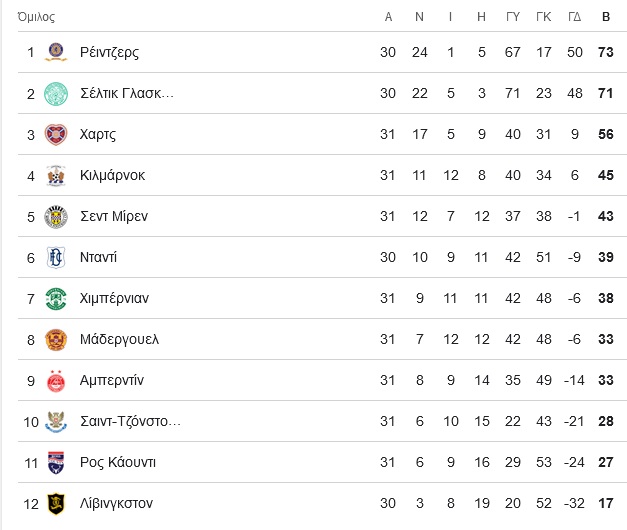The image size is (627, 530).
Task: Click the Όμιλος column header
Action: (x=36, y=17)
